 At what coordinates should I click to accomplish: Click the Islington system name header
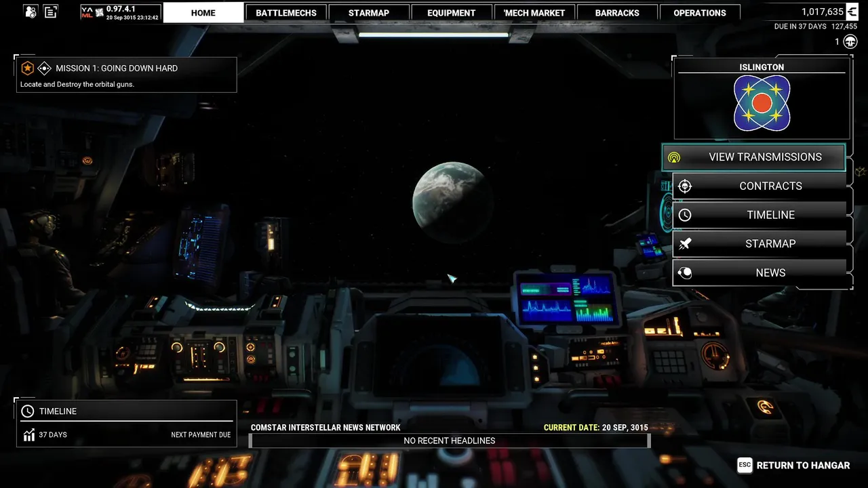(x=762, y=67)
